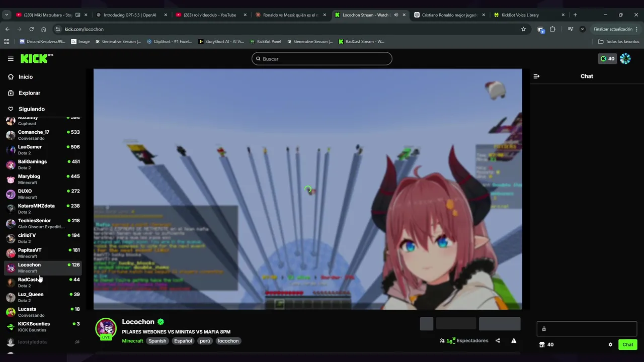The image size is (644, 362).
Task: Click the Spanish tag
Action: [157, 341]
